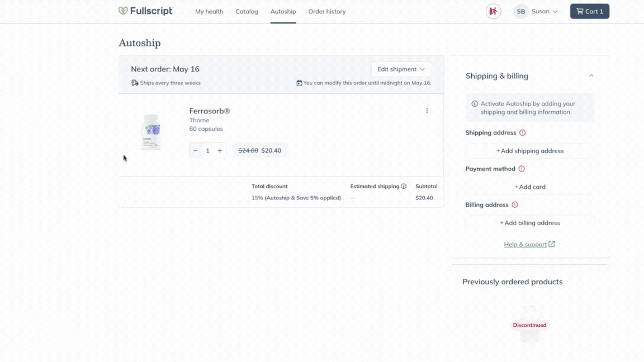The width and height of the screenshot is (644, 362).
Task: Click the 'Autoship' page heading
Action: tap(140, 42)
